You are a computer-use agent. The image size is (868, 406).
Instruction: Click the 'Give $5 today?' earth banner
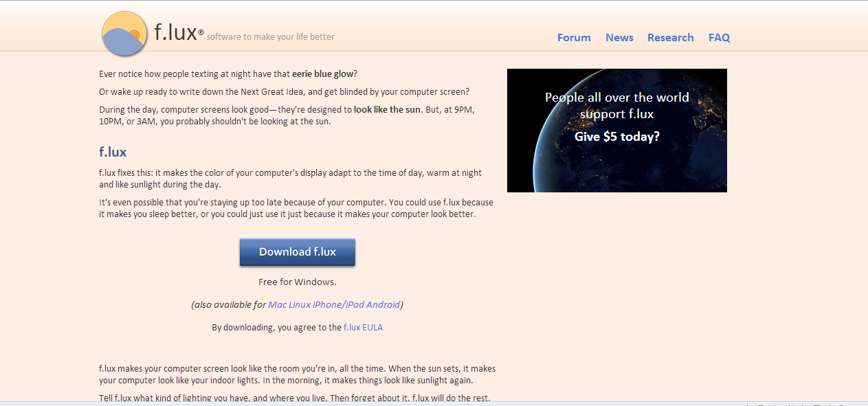pos(616,131)
